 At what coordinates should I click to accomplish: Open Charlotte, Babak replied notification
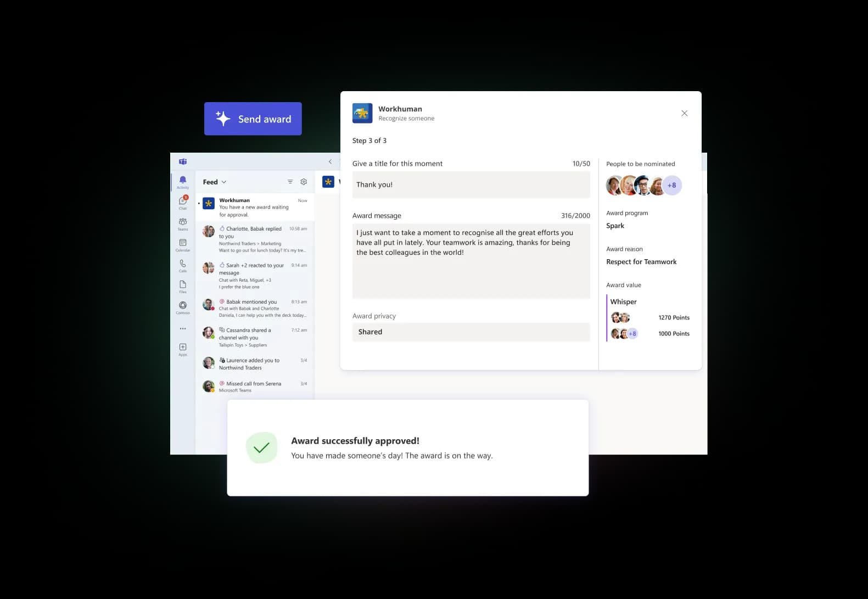[x=255, y=239]
